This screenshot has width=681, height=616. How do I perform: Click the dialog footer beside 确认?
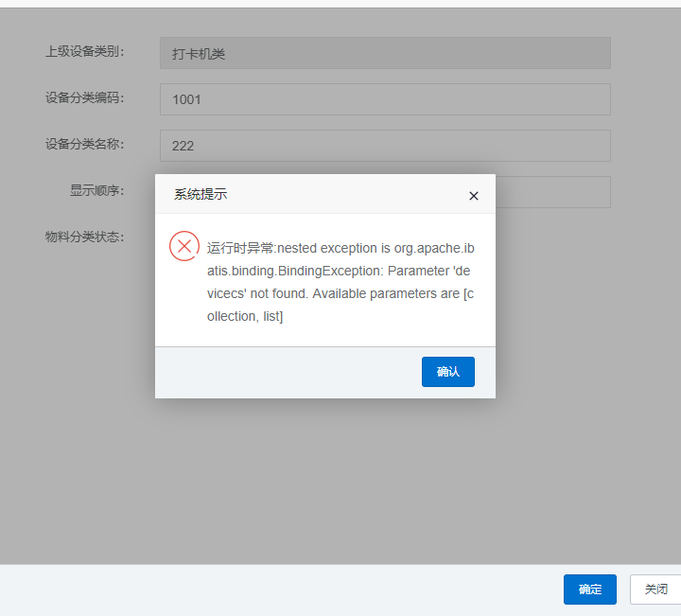284,372
